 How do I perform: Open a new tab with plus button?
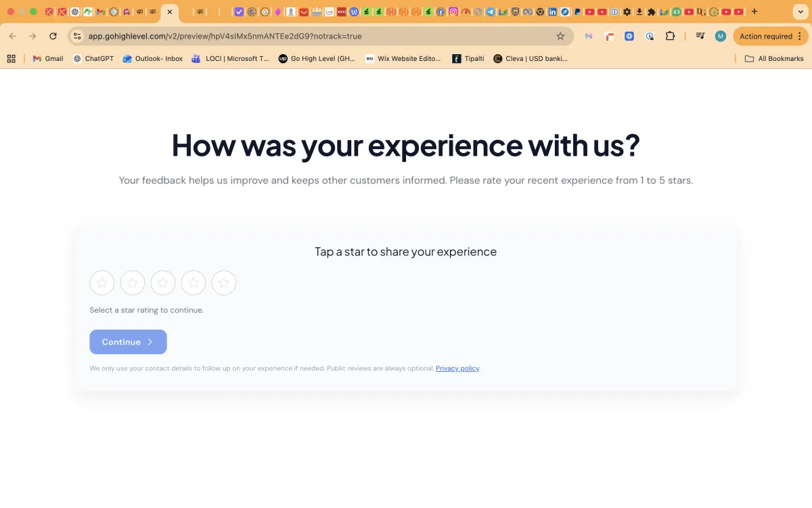754,12
